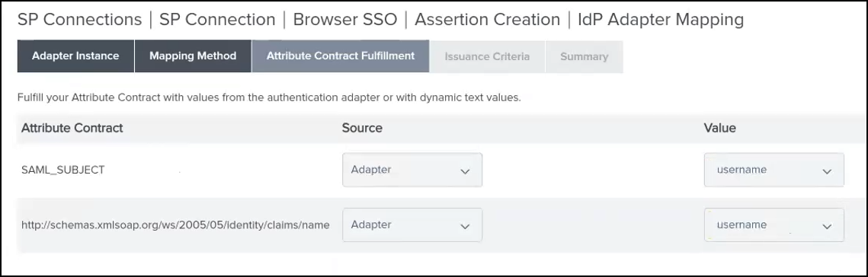The height and width of the screenshot is (277, 868).
Task: Open the Issuance Criteria tab
Action: point(487,56)
